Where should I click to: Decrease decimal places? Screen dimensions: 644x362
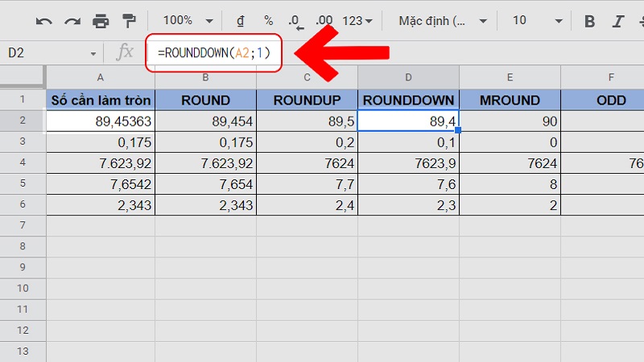[295, 21]
